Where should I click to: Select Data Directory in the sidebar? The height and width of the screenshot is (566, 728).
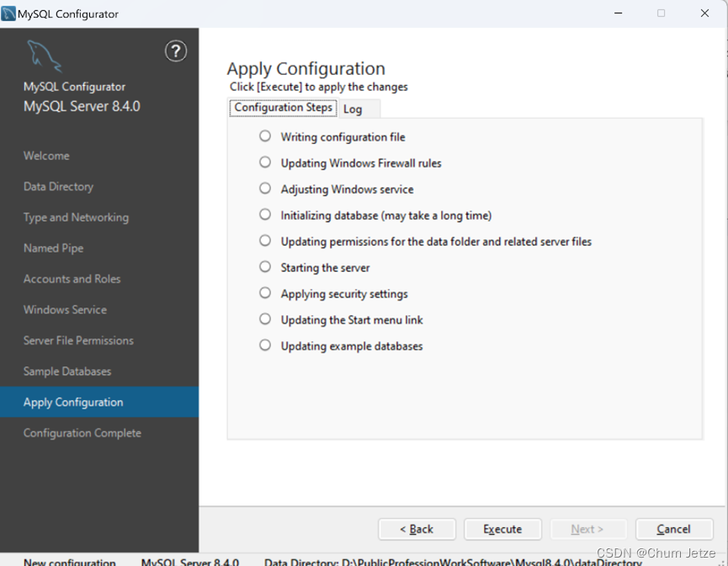pyautogui.click(x=58, y=186)
